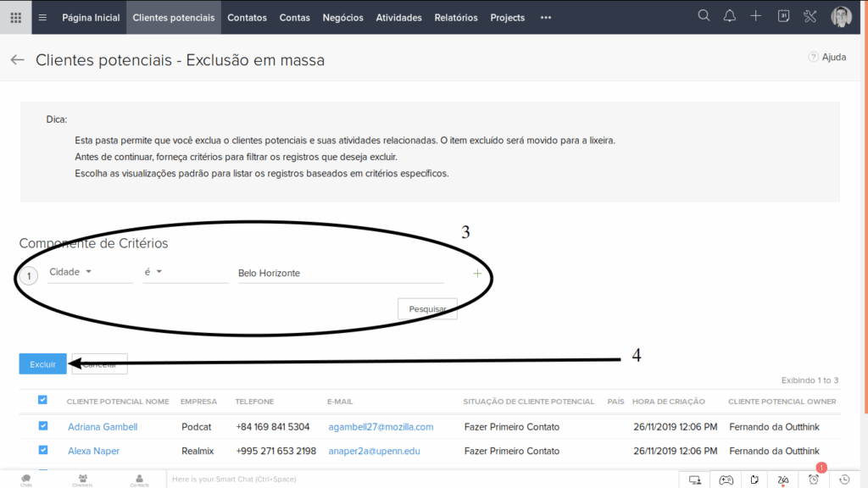
Task: Click phone +84 169 841 5304
Action: 273,427
